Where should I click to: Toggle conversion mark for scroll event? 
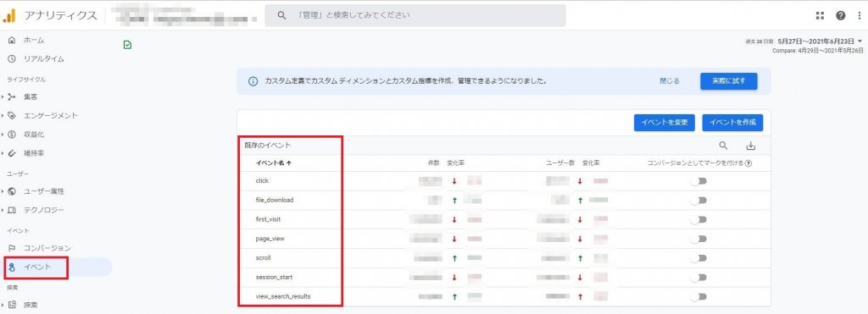[x=698, y=258]
